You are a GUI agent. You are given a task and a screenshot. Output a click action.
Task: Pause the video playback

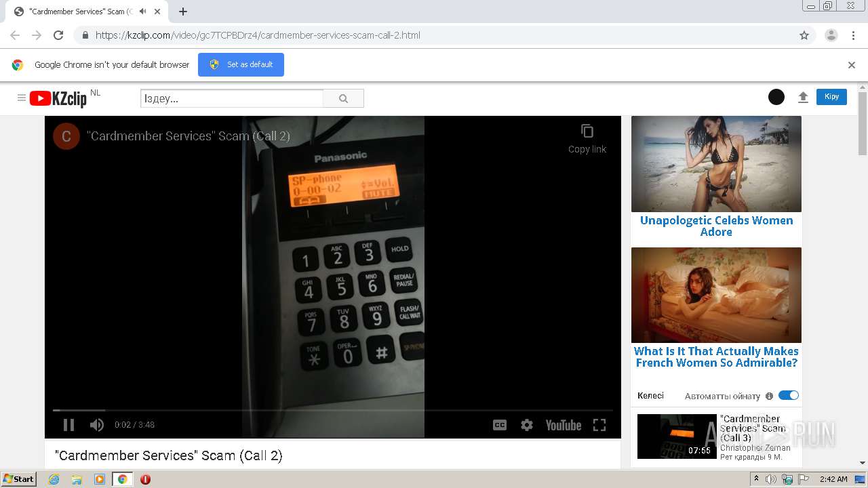click(68, 425)
